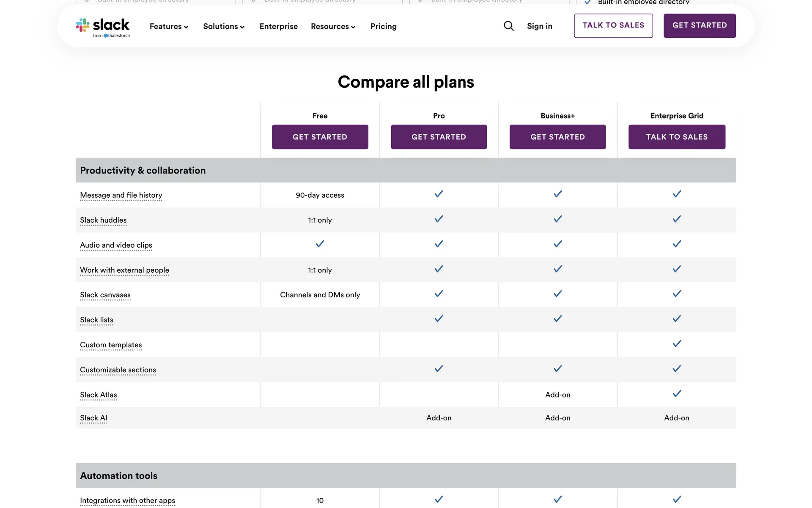Viewport: 812px width, 508px height.
Task: Expand the Solutions dropdown menu
Action: click(224, 26)
